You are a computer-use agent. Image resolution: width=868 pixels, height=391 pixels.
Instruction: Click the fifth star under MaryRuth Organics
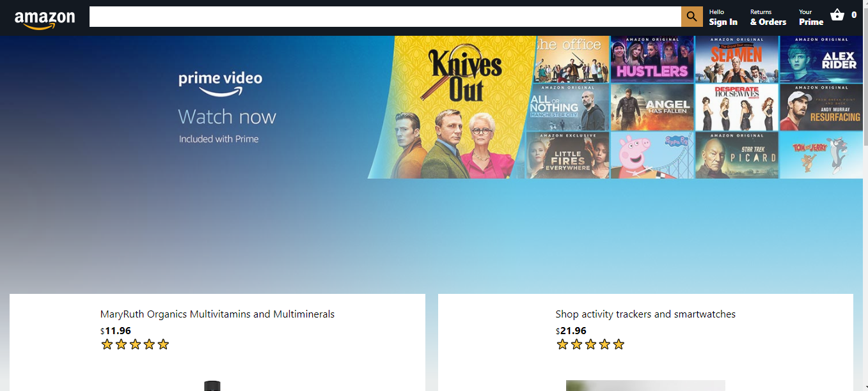(163, 344)
